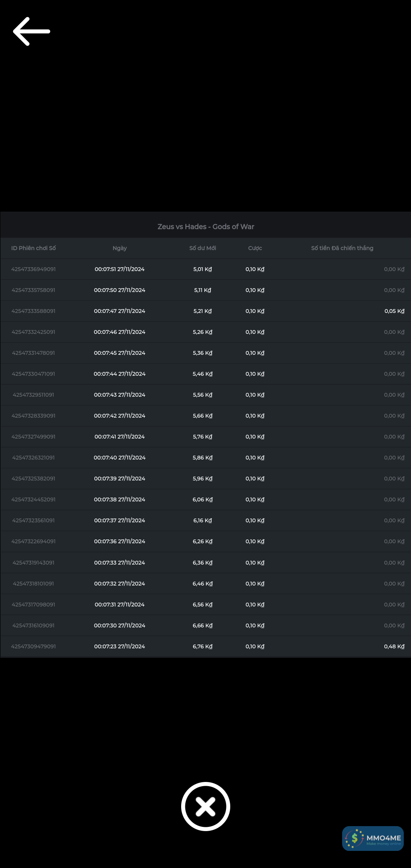Click the 'Cược' column header

point(255,248)
